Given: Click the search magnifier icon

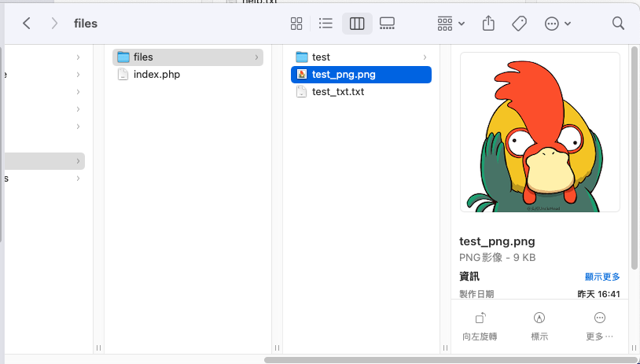Looking at the screenshot, I should tap(618, 24).
